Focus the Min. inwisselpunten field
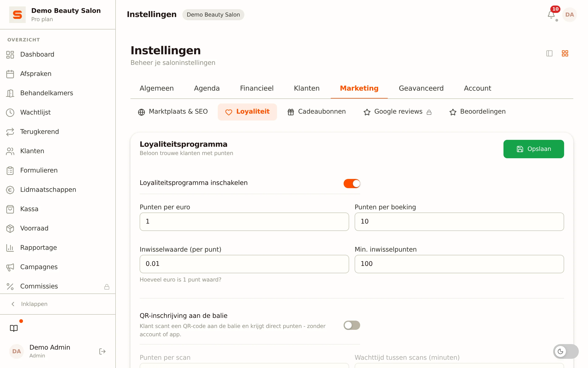Screen dimensions: 588x368 (x=459, y=264)
